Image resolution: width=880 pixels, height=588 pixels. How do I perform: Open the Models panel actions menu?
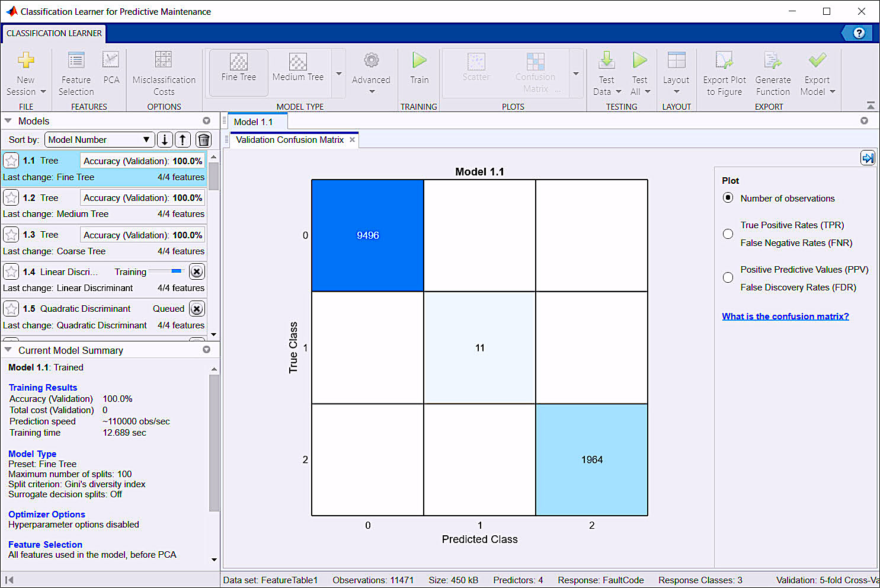click(206, 120)
